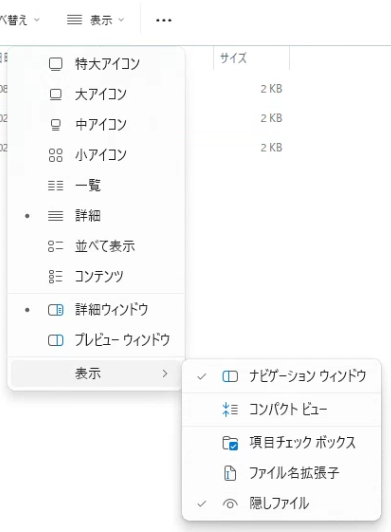Image resolution: width=391 pixels, height=532 pixels.
Task: Select the 特大アイコン view icon
Action: 56,64
